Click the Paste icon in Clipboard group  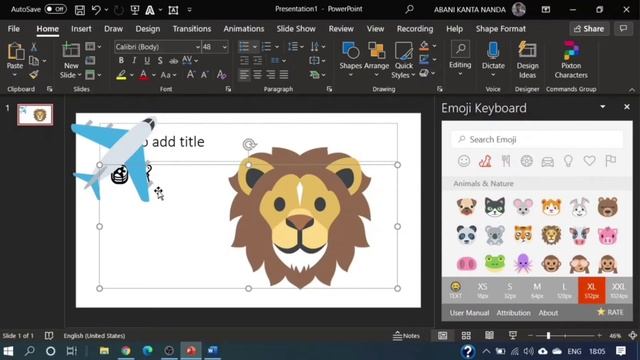[15, 52]
